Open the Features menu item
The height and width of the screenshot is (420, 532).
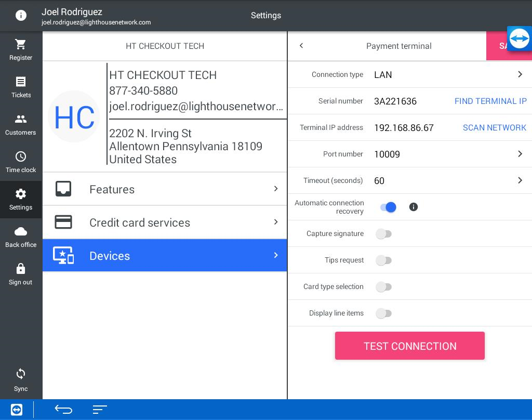tap(165, 189)
